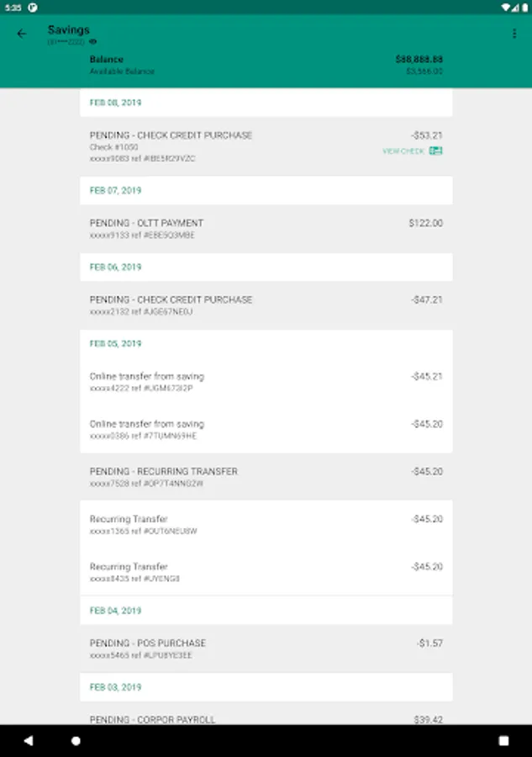The image size is (532, 757).
Task: Open PENDING - RECURRING TRANSFER entry
Action: click(266, 477)
